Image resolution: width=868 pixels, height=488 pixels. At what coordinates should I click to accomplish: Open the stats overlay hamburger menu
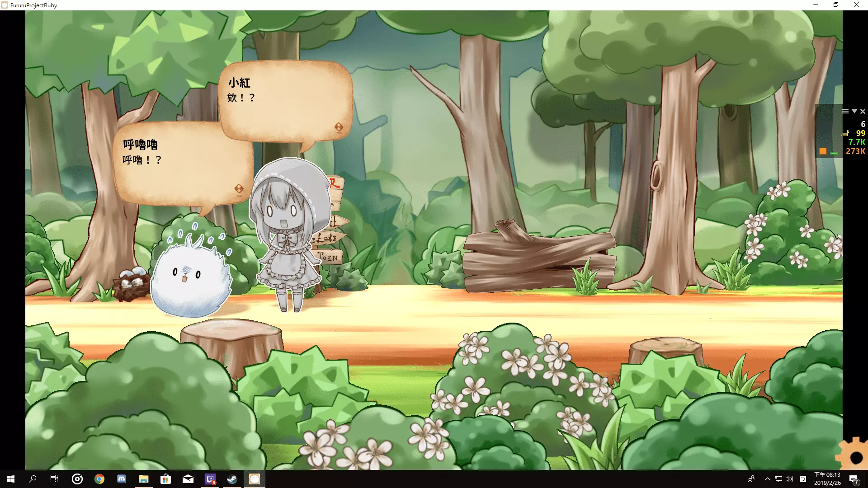(x=845, y=111)
